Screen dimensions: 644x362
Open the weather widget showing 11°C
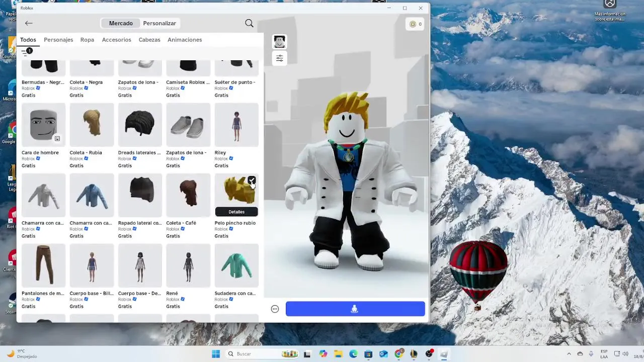pos(22,354)
